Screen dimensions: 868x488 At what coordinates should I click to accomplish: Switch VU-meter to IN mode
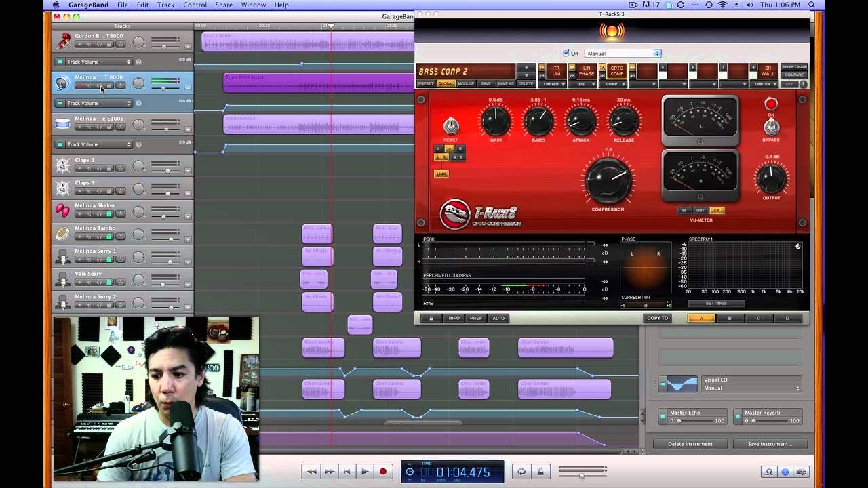[x=684, y=211]
